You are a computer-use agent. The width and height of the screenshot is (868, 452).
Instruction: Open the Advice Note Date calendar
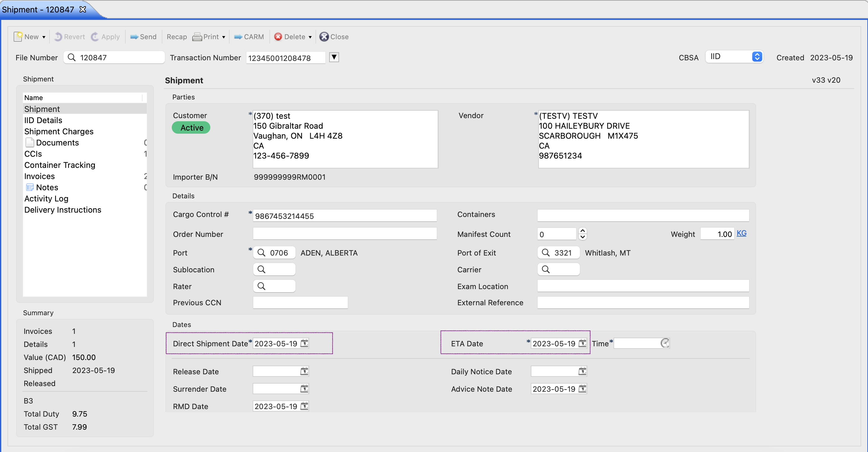tap(582, 389)
